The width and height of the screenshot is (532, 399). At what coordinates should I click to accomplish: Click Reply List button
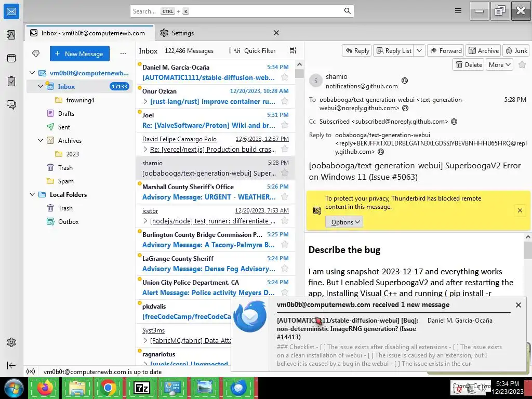coord(394,50)
